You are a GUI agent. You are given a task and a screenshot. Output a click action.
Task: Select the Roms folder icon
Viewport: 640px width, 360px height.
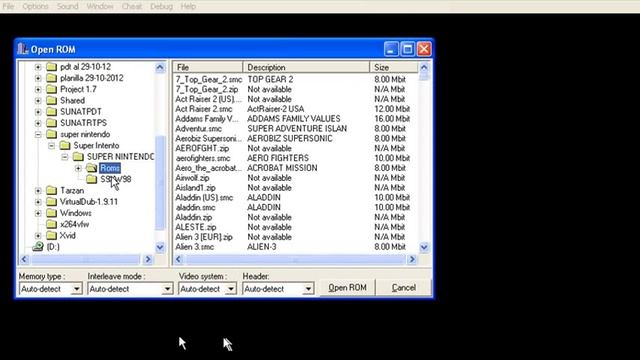pyautogui.click(x=91, y=168)
